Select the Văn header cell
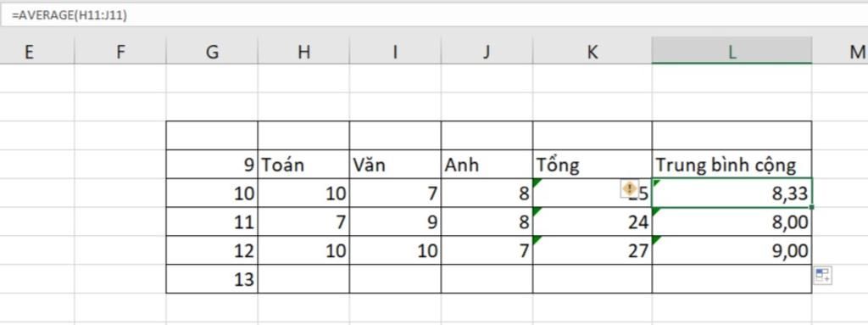The image size is (868, 325). pyautogui.click(x=395, y=164)
